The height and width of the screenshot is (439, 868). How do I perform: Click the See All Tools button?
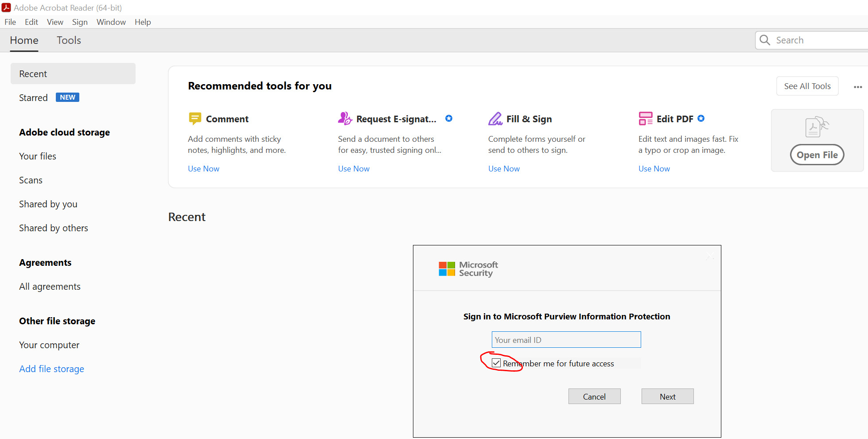coord(807,86)
